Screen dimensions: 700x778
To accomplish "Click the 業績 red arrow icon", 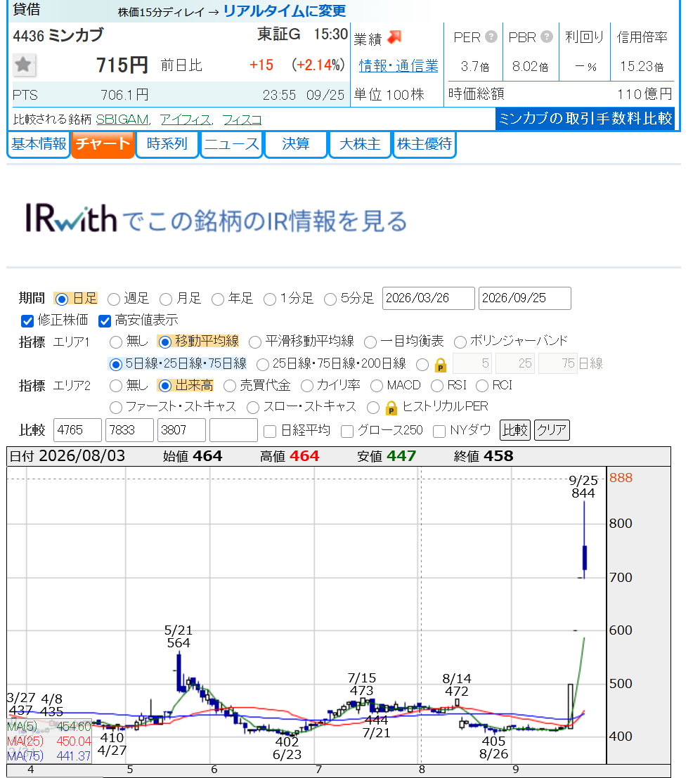I will point(394,37).
